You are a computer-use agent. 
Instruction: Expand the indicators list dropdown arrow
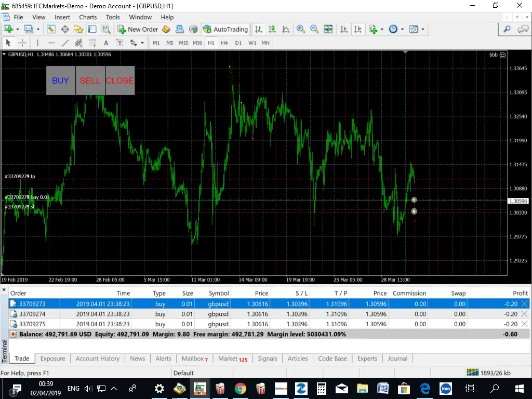coord(382,29)
